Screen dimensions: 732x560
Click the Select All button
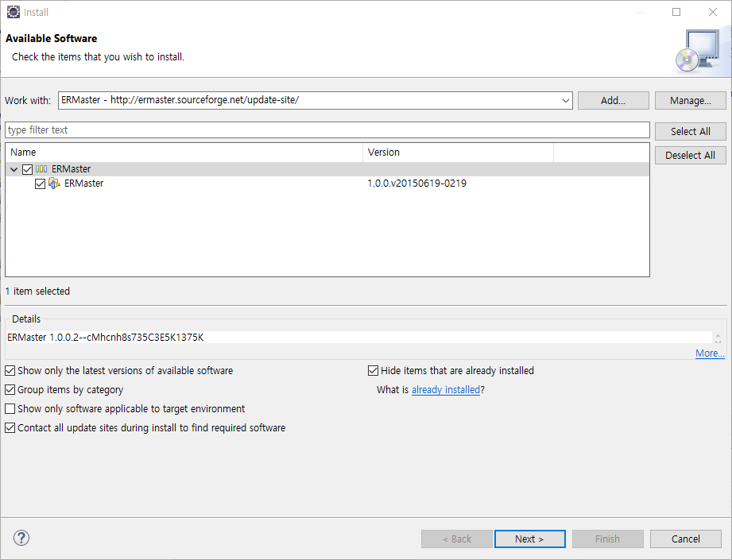(690, 131)
